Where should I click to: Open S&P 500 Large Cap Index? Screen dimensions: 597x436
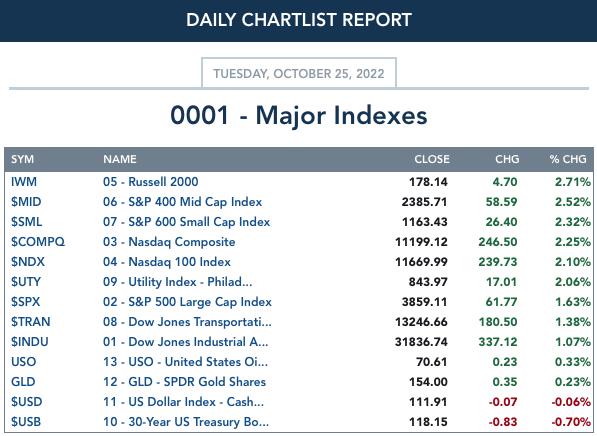pyautogui.click(x=187, y=302)
